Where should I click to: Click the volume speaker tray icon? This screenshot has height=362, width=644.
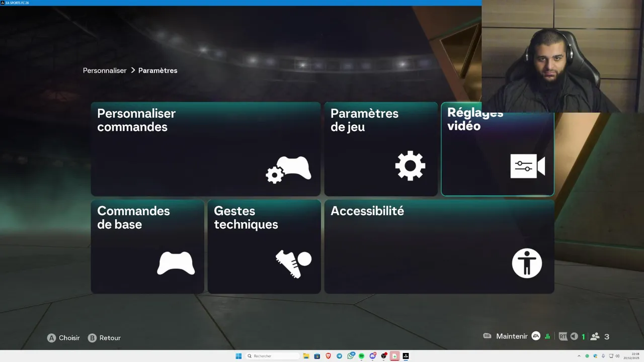(x=617, y=356)
